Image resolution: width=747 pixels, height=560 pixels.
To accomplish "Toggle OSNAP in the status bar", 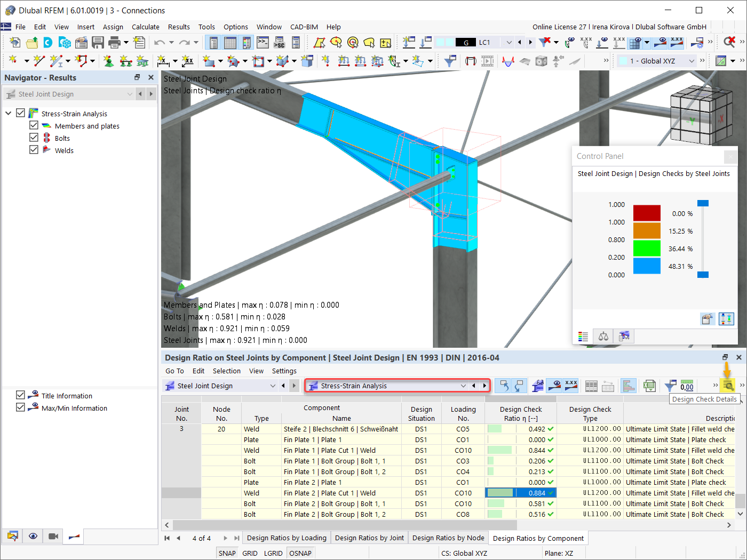I will (x=300, y=553).
